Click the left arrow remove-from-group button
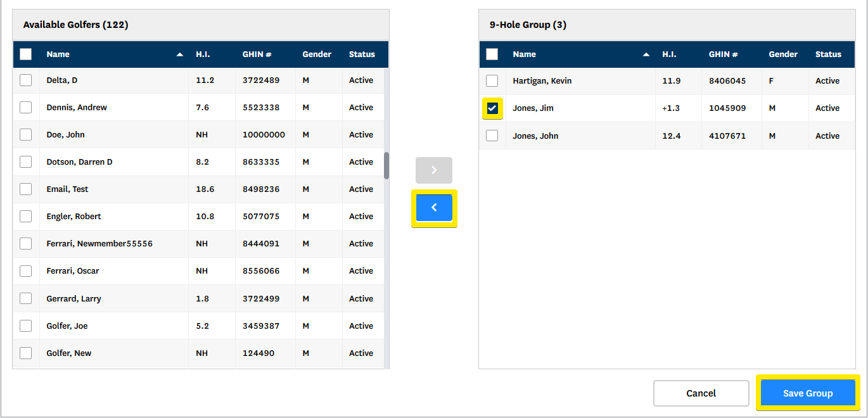The width and height of the screenshot is (868, 418). tap(434, 208)
